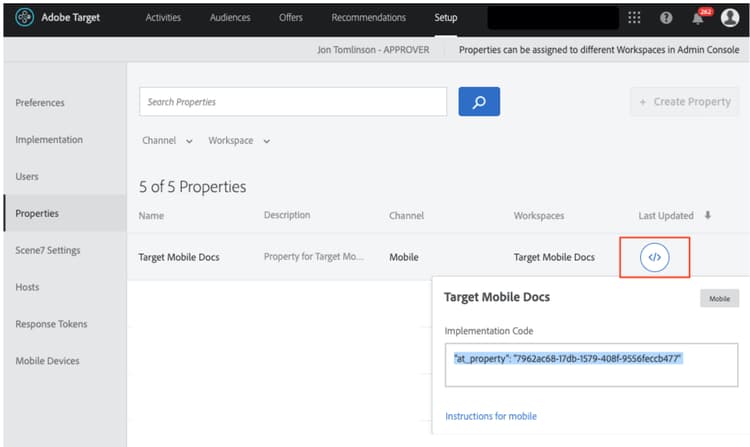Expand the Channel filter dropdown
Viewport: 750px width, 447px height.
167,141
